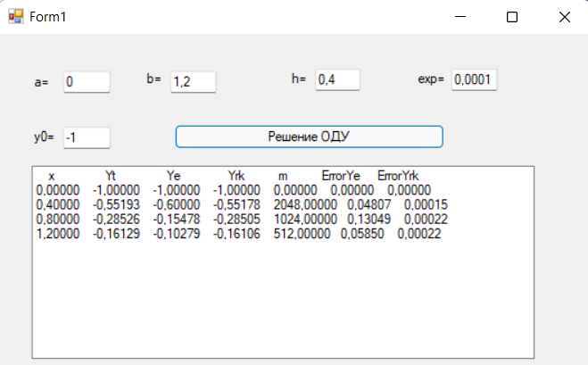The image size is (588, 365).
Task: Click the b= label
Action: tap(153, 79)
